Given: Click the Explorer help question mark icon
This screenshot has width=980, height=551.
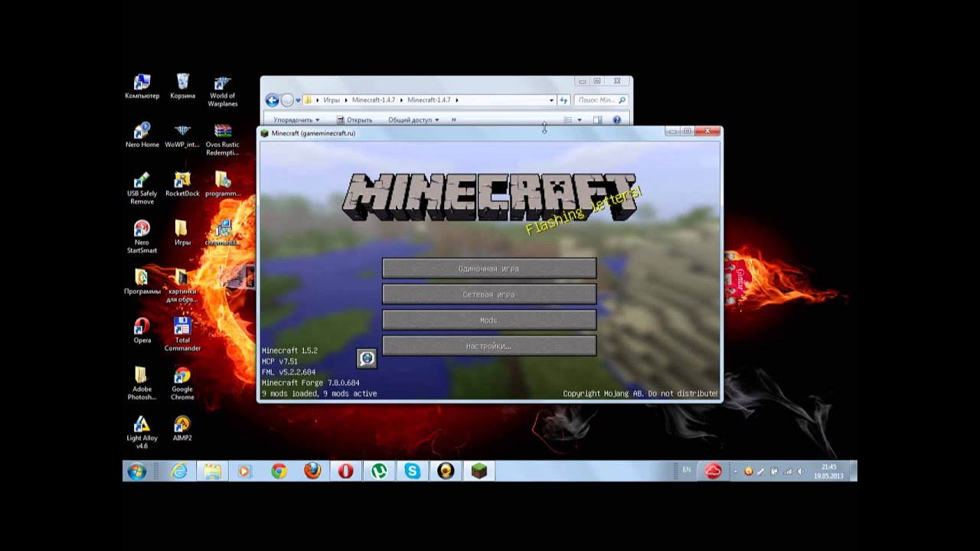Looking at the screenshot, I should (x=616, y=120).
